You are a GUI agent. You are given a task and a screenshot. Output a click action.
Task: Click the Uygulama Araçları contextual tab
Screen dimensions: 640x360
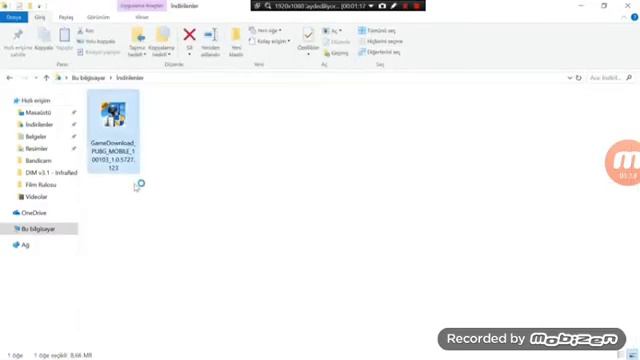point(142,6)
